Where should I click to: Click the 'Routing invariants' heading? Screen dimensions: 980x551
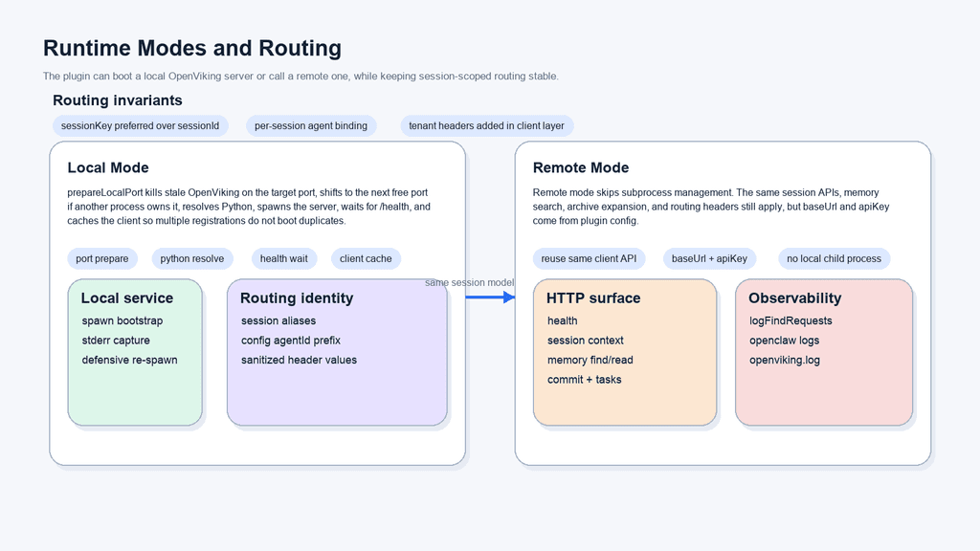click(118, 100)
